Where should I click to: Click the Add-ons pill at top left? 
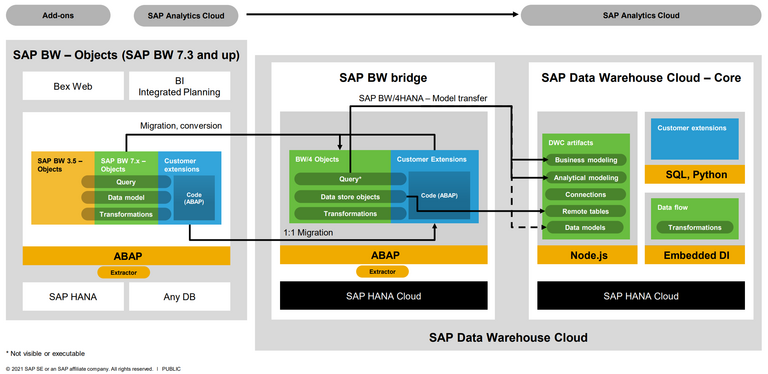click(x=58, y=15)
